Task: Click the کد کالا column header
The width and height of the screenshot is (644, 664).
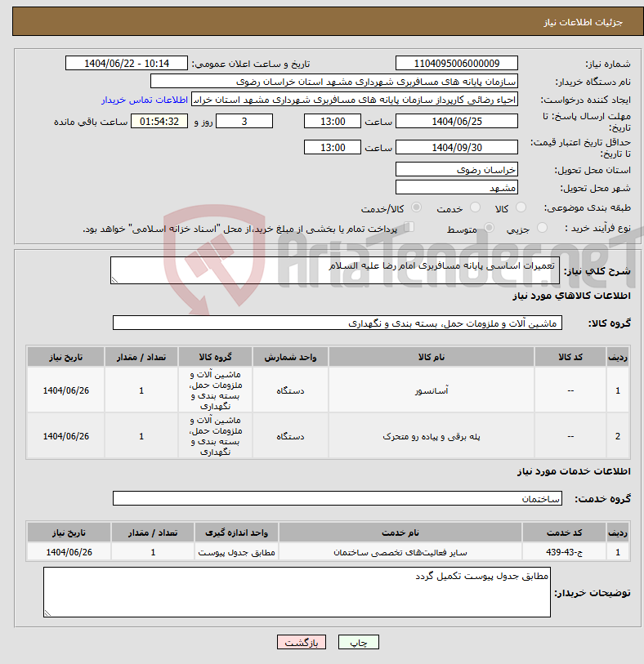Action: pyautogui.click(x=570, y=357)
